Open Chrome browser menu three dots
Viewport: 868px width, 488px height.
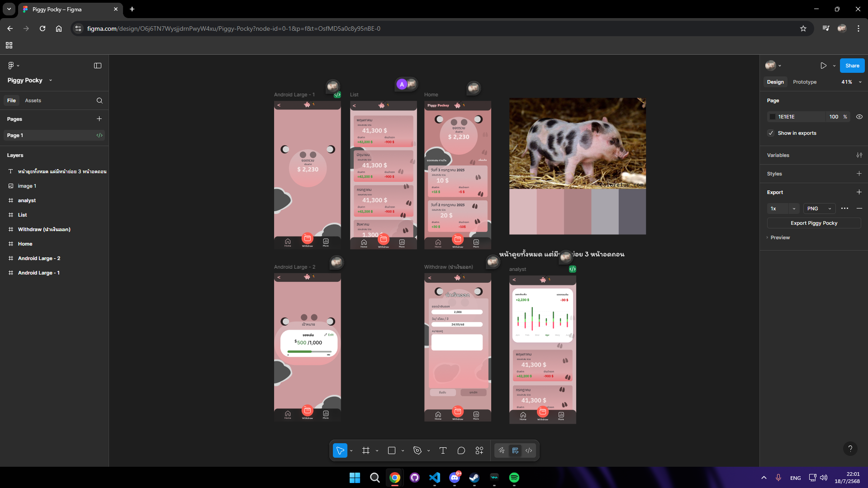(858, 28)
